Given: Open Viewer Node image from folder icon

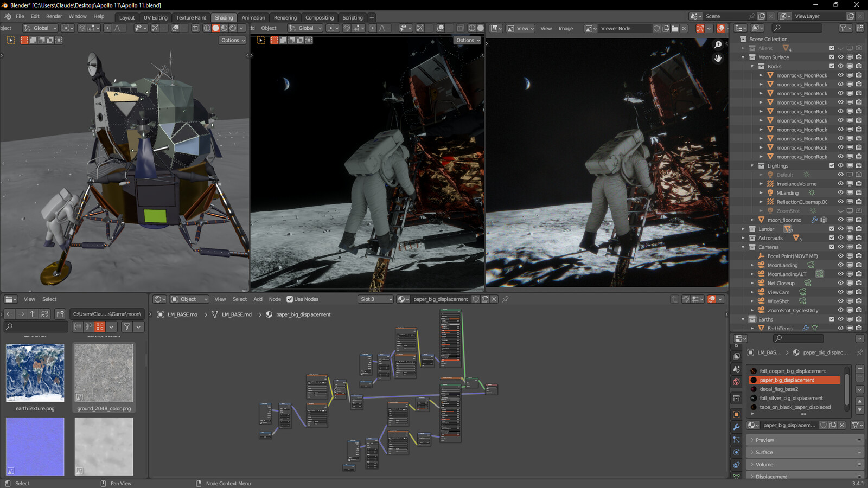Looking at the screenshot, I should (x=674, y=28).
